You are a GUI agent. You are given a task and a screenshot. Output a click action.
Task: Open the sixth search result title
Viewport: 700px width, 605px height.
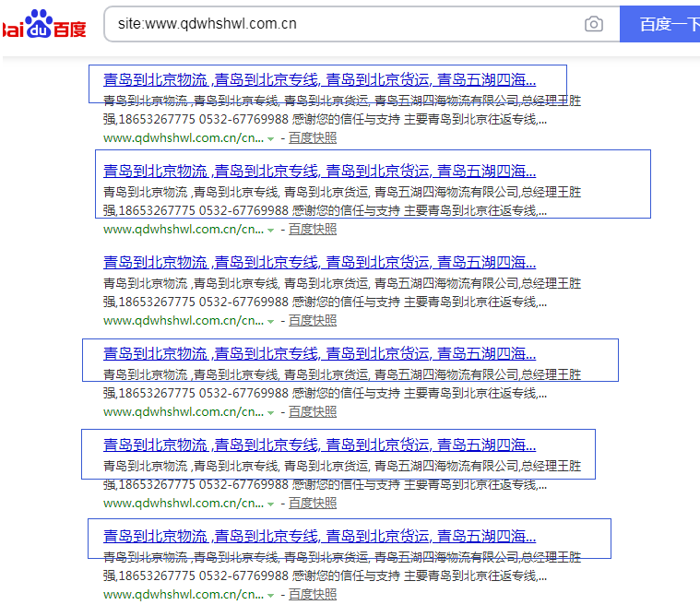319,537
